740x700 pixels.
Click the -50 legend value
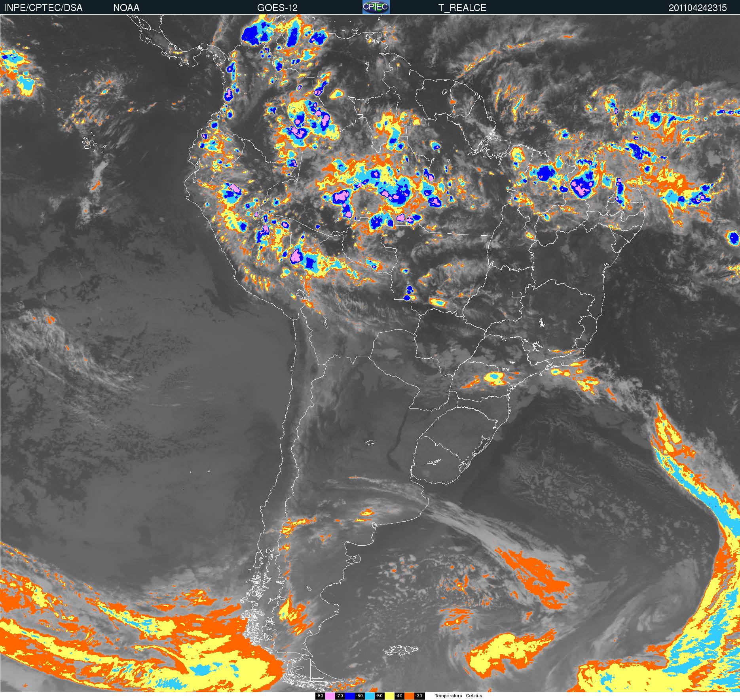coord(379,696)
